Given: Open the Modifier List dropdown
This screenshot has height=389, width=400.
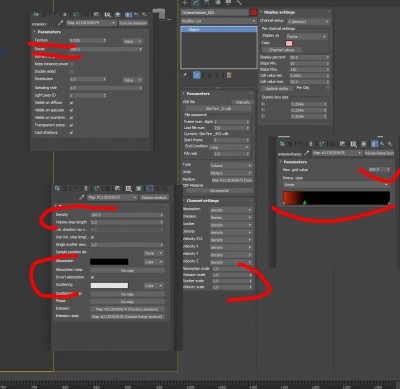Looking at the screenshot, I should 218,21.
